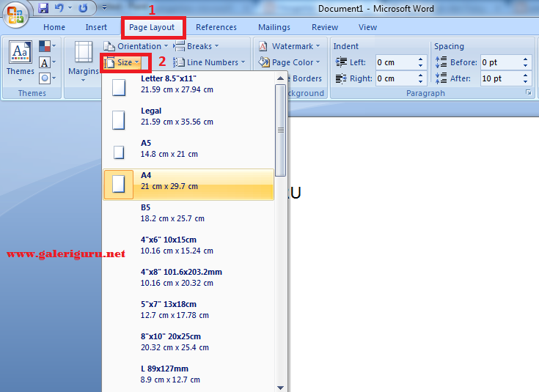Click the size list scrollbar thumb
This screenshot has height=392, width=539.
[280, 130]
